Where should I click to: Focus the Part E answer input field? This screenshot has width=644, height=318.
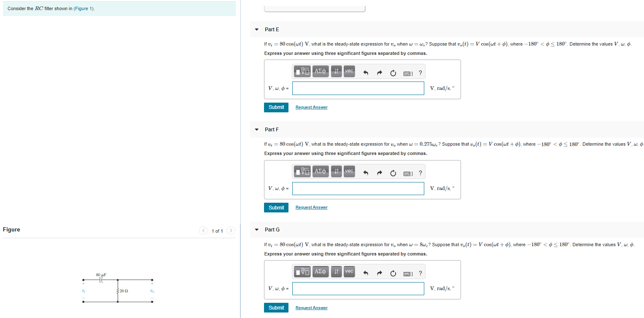[358, 88]
